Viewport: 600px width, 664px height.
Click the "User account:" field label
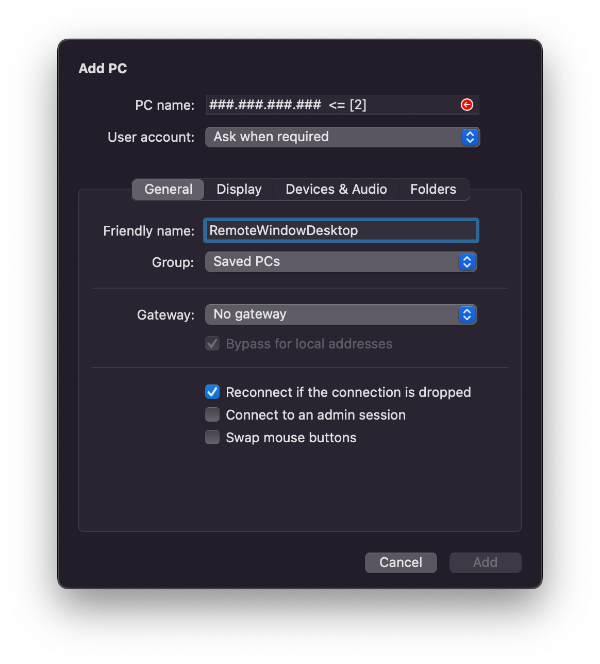click(x=151, y=137)
